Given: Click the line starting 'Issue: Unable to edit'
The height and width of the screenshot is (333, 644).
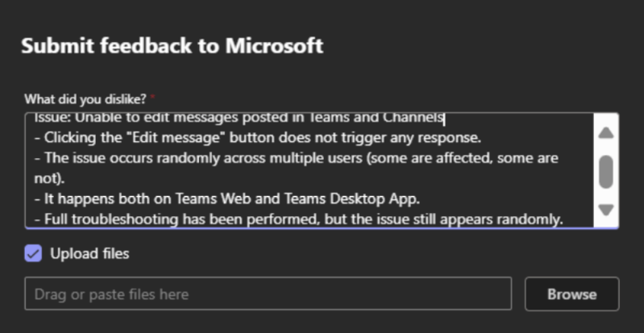Looking at the screenshot, I should coord(239,119).
